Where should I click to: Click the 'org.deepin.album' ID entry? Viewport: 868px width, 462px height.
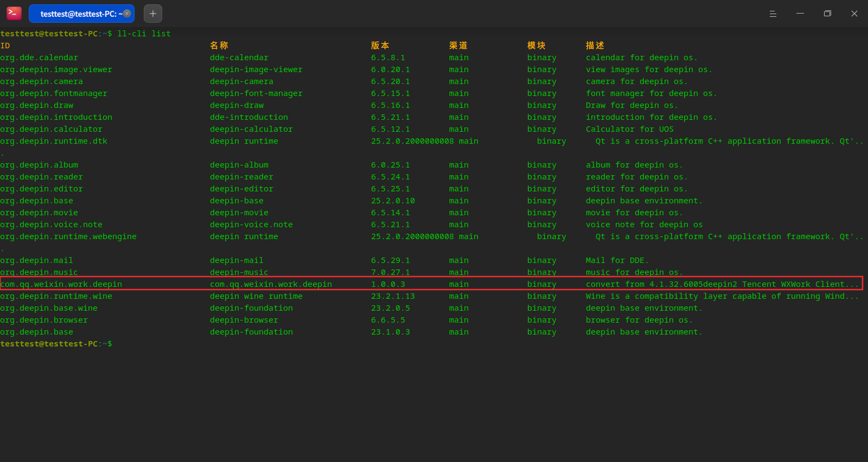(39, 165)
